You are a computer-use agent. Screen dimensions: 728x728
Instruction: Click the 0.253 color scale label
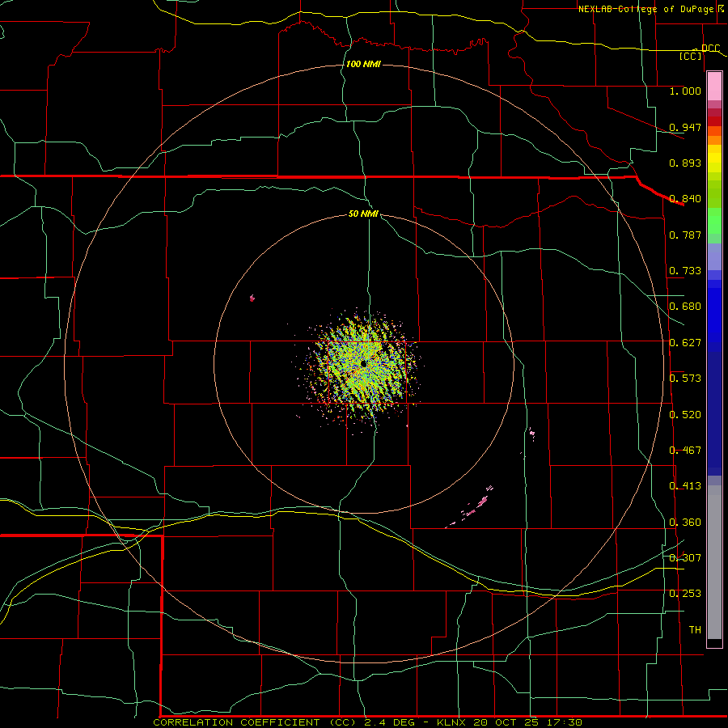click(685, 594)
